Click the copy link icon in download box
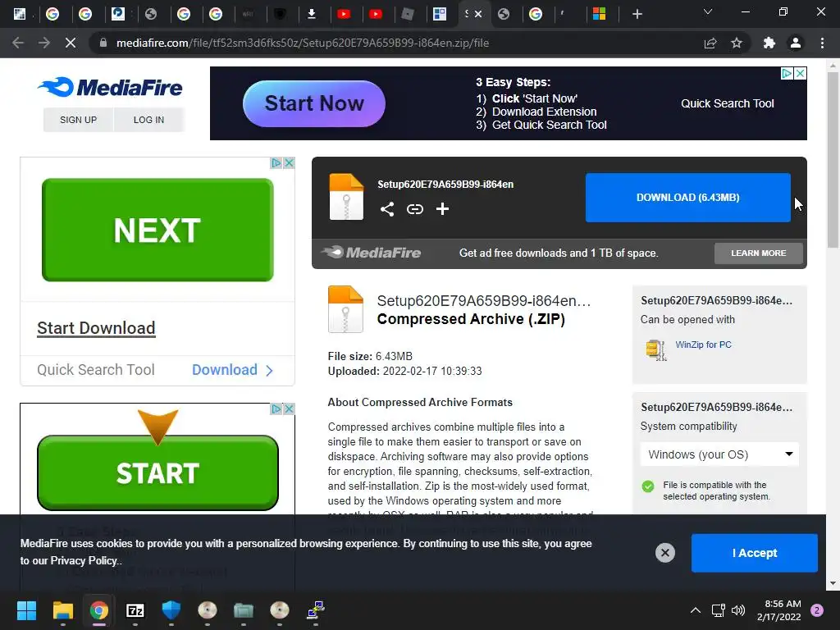The width and height of the screenshot is (840, 630). [x=414, y=209]
